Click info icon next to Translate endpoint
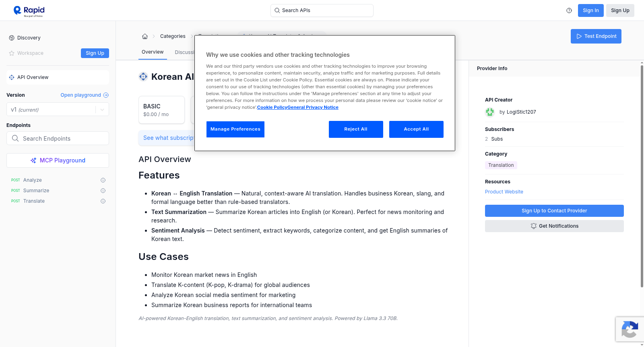Viewport: 644px width, 347px height. coord(103,201)
